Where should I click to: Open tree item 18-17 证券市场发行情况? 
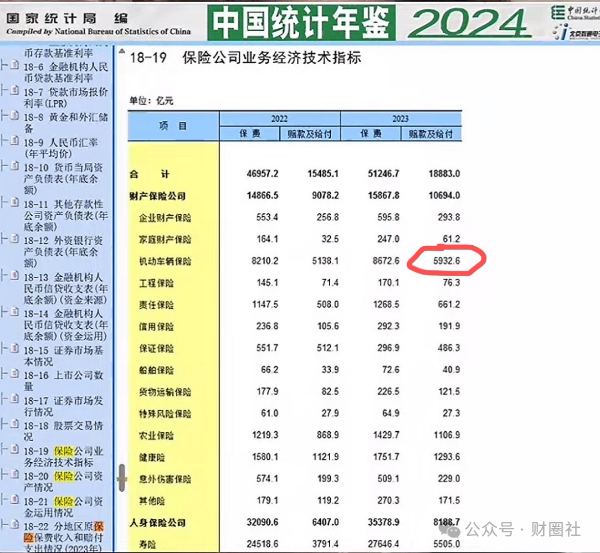(64, 406)
